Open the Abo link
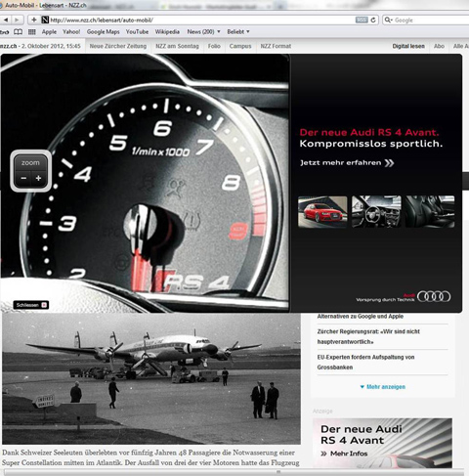Image resolution: width=469 pixels, height=476 pixels. point(439,46)
